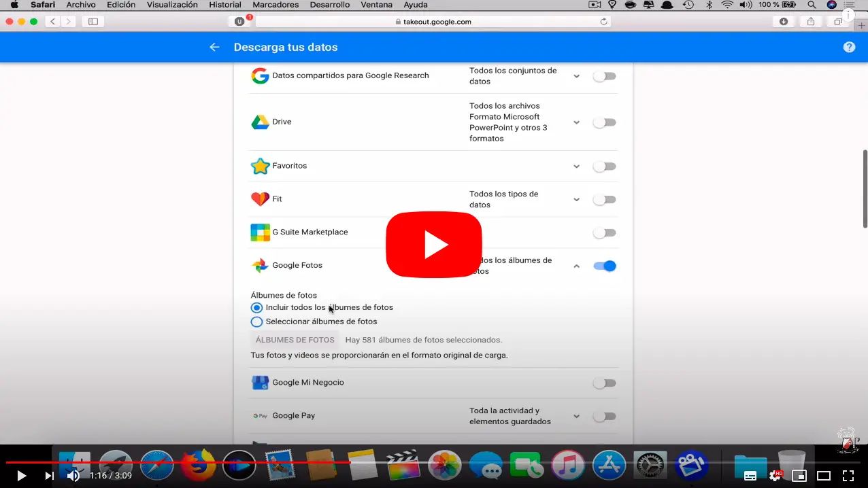Open the Visualización menu
This screenshot has height=488, width=868.
(x=172, y=5)
